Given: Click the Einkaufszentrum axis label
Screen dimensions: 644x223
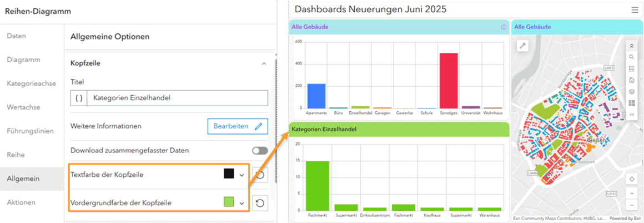Looking at the screenshot, I should click(x=375, y=215).
